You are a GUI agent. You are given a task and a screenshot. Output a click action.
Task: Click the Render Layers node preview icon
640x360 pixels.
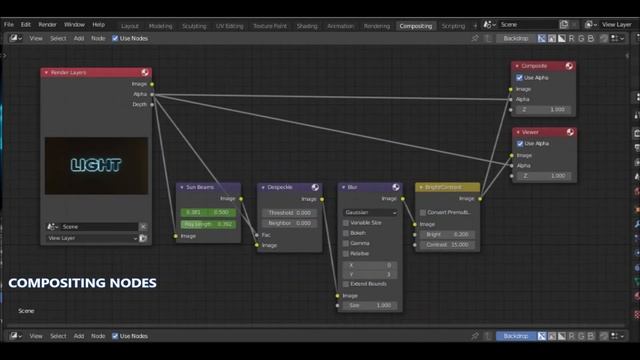point(145,72)
